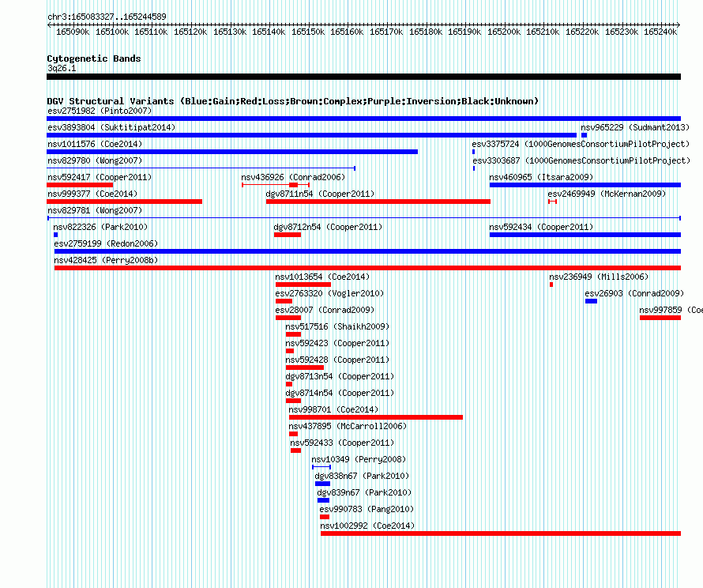The width and height of the screenshot is (703, 588).
Task: Click the blue bar under esv26903
Action: [591, 301]
